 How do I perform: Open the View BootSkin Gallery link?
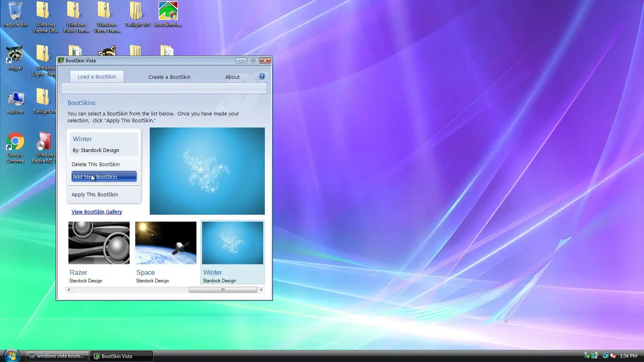pos(97,212)
